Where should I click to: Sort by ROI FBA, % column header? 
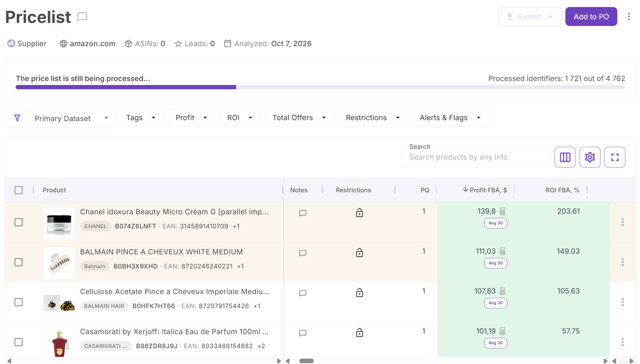tap(562, 190)
